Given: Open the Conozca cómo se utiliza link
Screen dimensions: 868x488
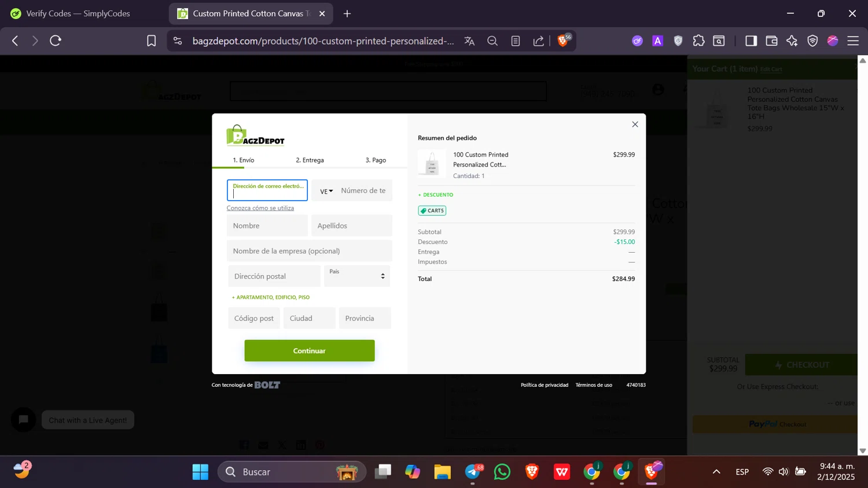Looking at the screenshot, I should (260, 208).
